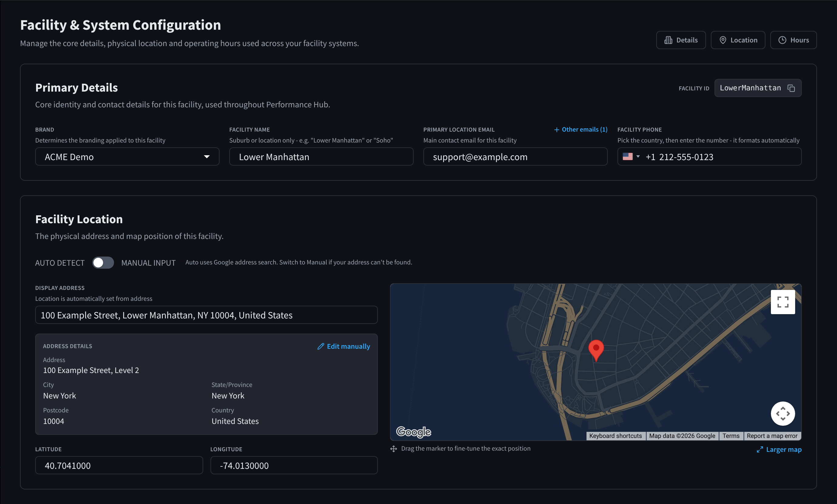This screenshot has height=504, width=837.
Task: Focus the Longitude field
Action: tap(294, 465)
